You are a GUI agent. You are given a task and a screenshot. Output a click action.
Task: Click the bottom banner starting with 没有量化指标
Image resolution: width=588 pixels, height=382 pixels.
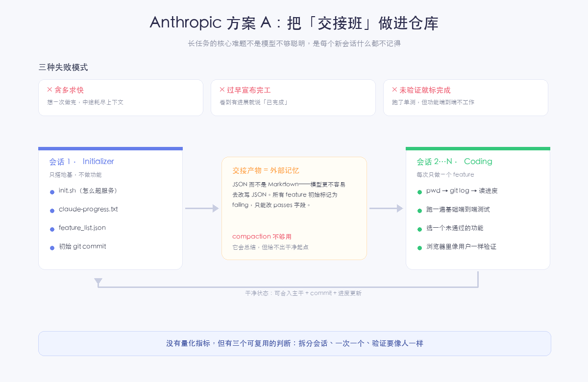click(x=294, y=343)
